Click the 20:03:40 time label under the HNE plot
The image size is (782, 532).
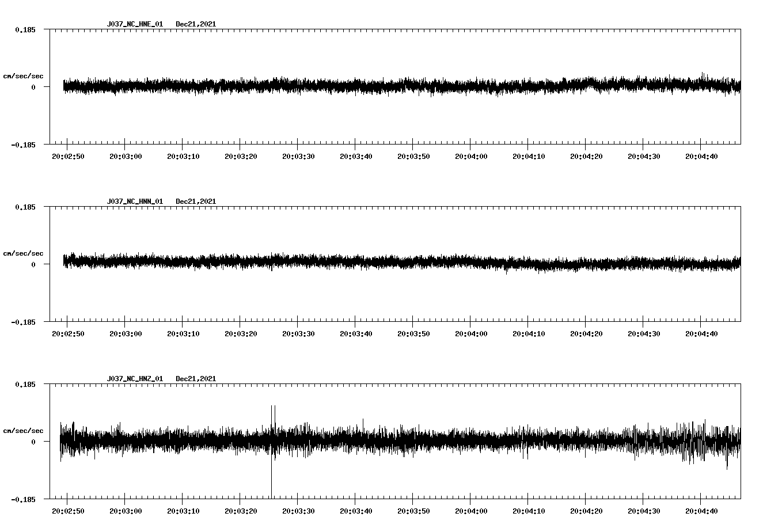(356, 157)
